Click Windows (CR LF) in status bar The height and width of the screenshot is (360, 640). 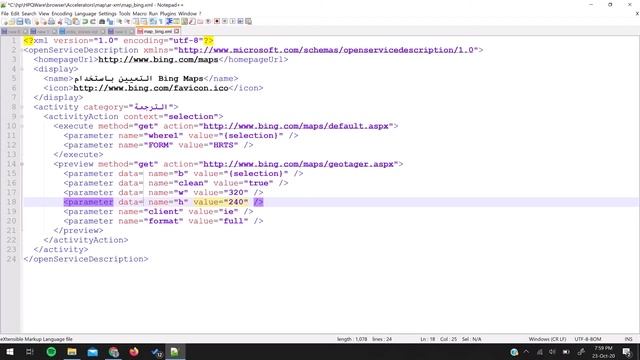[x=547, y=339]
